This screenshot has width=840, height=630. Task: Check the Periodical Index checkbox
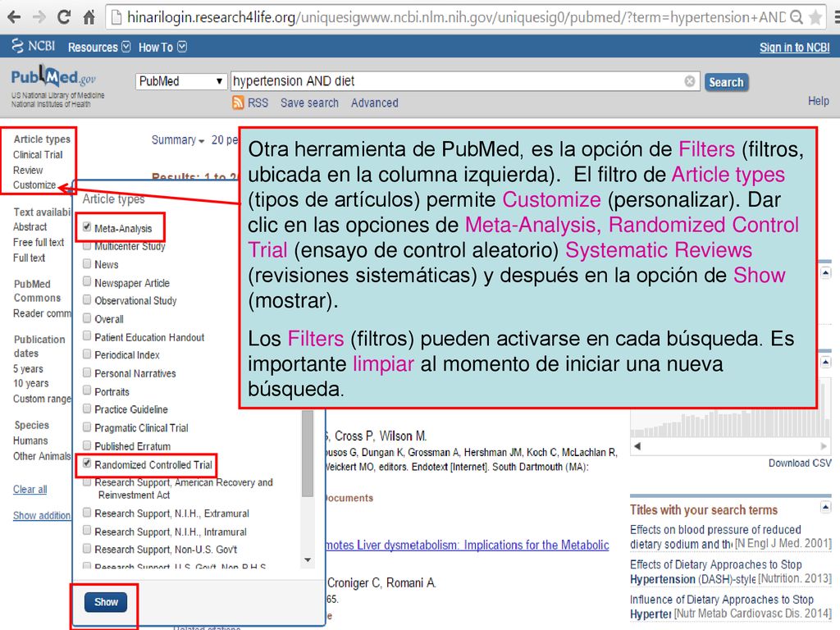pos(87,354)
